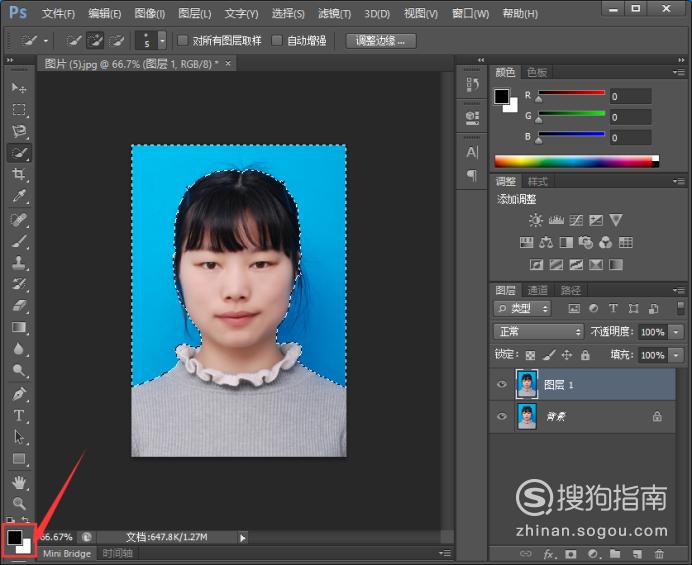Screen dimensions: 692x565
Task: Select the Clone Stamp tool
Action: pyautogui.click(x=19, y=263)
